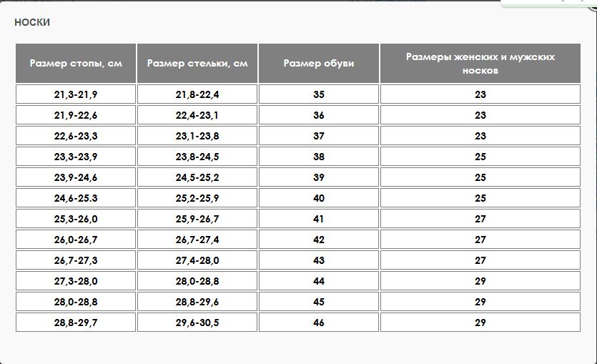
Task: Click sock size 27 in row 42
Action: 480,240
